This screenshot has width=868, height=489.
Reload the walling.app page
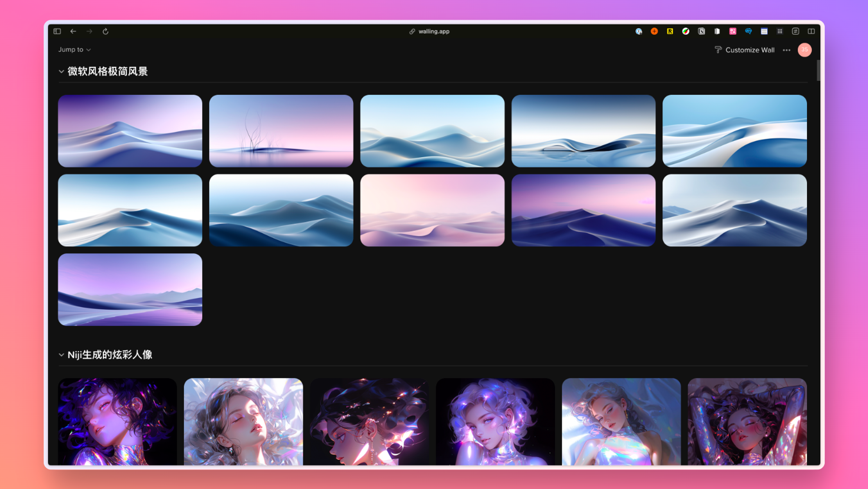[x=105, y=31]
